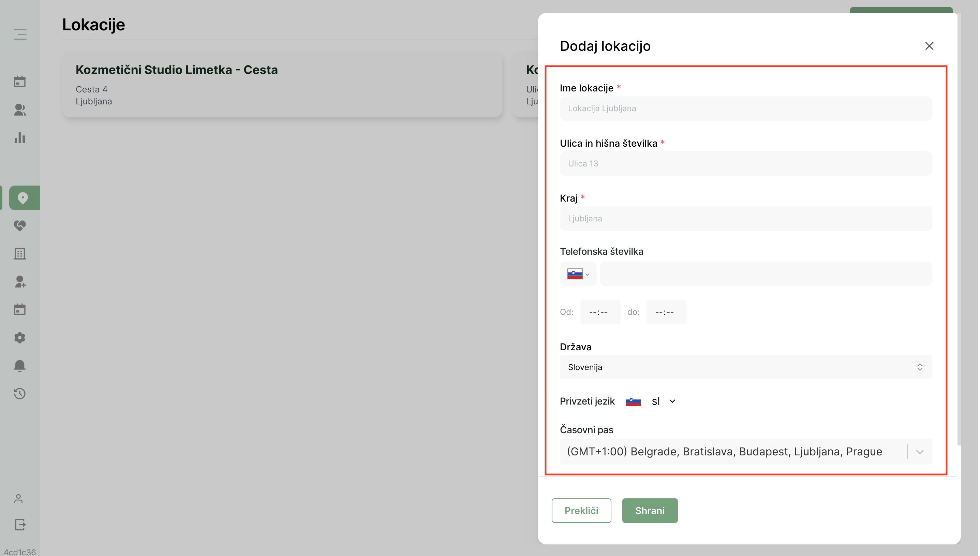Open the user profile icon
Viewport: 980px width, 556px height.
click(18, 499)
